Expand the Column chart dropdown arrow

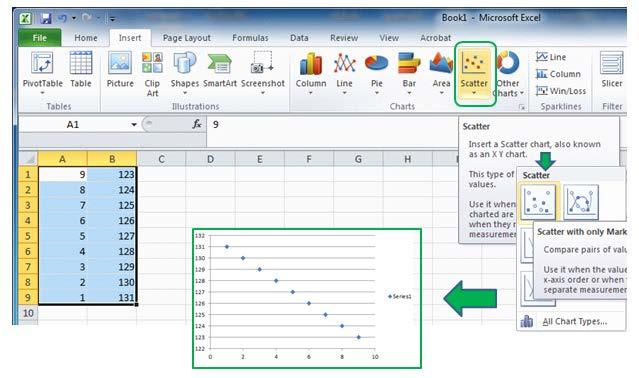(311, 93)
